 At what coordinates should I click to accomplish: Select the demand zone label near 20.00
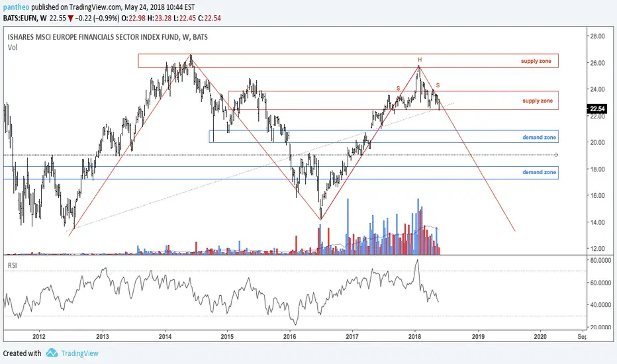tap(539, 138)
